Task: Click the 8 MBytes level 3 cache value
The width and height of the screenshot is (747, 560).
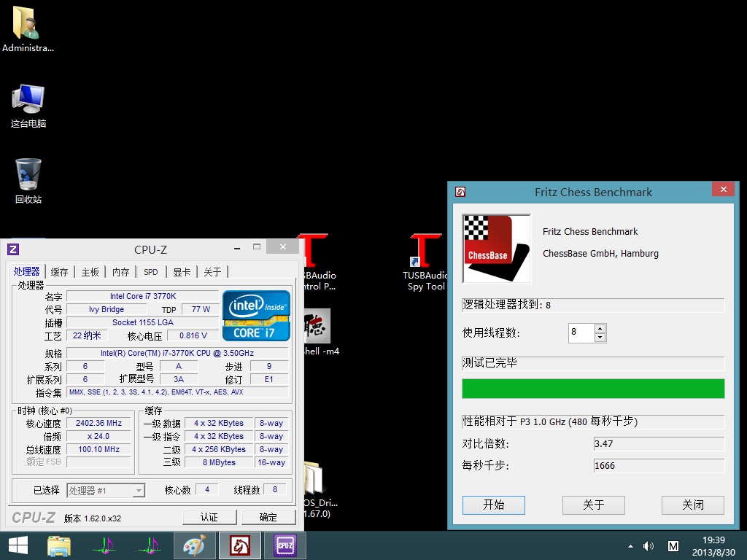Action: point(219,462)
